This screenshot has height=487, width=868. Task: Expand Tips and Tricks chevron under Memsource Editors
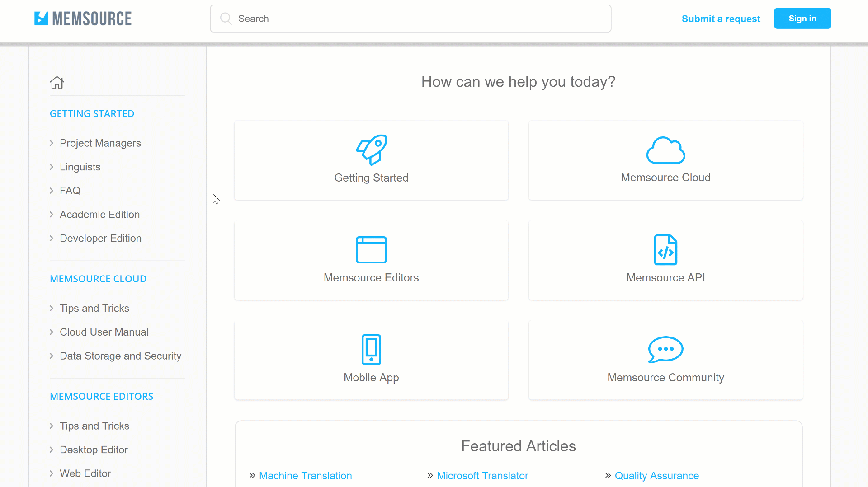click(x=52, y=426)
